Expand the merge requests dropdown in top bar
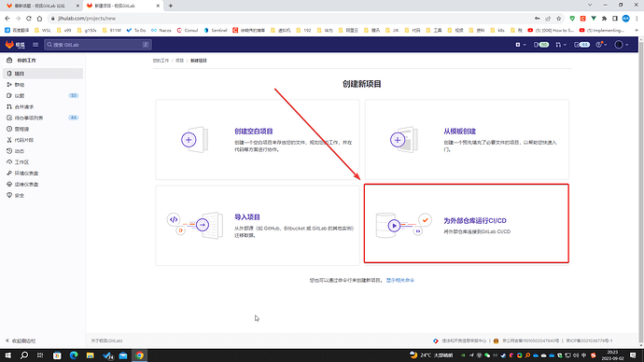The width and height of the screenshot is (644, 362). click(x=561, y=45)
